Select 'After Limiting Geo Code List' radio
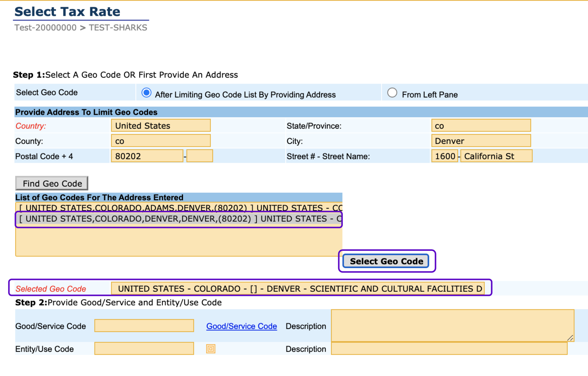The height and width of the screenshot is (376, 588). (146, 93)
